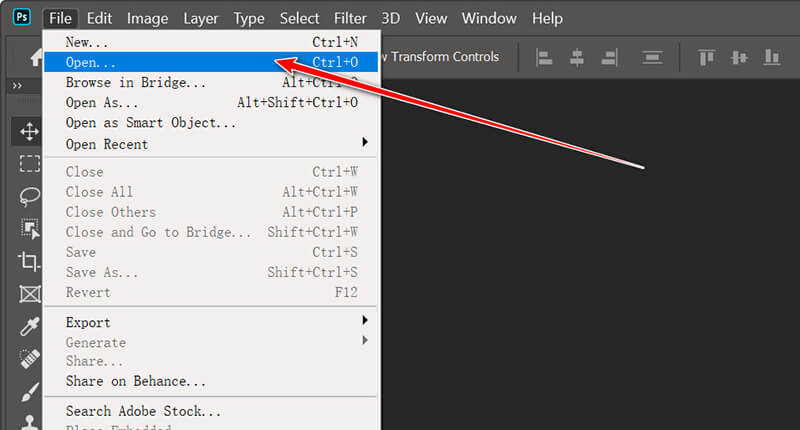Open the Type menu
The width and height of the screenshot is (800, 430).
click(x=248, y=19)
